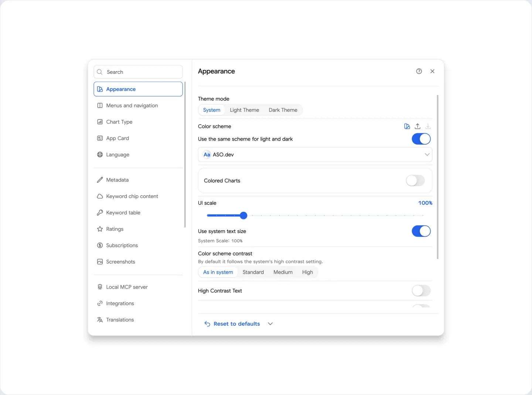The height and width of the screenshot is (395, 532).
Task: Choose Standard contrast option
Action: pyautogui.click(x=253, y=272)
